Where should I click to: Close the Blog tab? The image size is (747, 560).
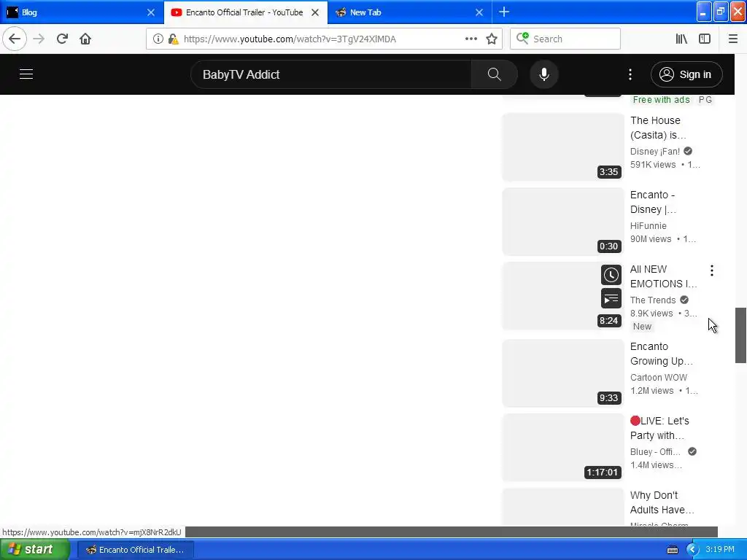click(x=151, y=13)
